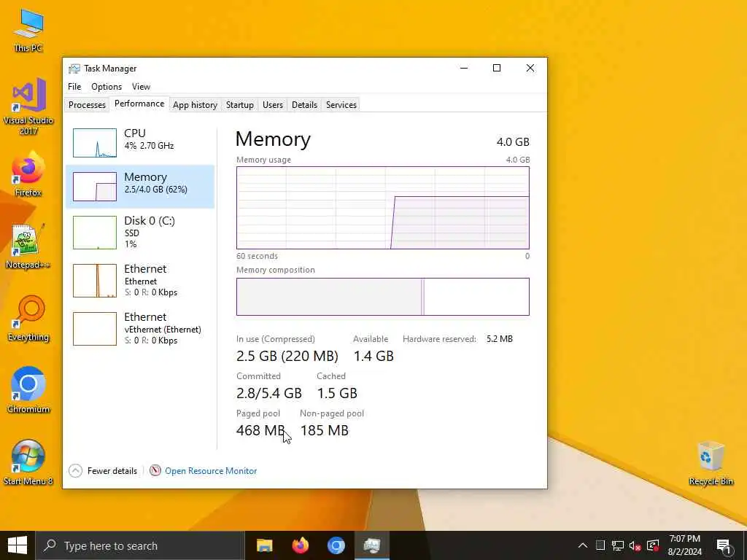This screenshot has height=560, width=747.
Task: Select the Memory performance item
Action: coord(140,186)
